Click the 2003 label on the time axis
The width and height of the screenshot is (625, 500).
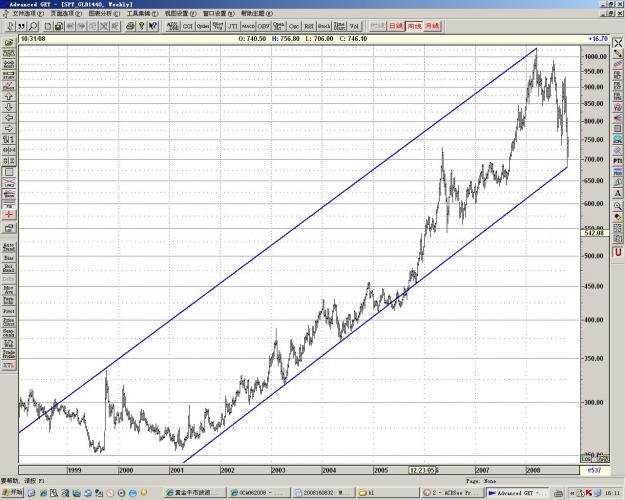pos(278,470)
